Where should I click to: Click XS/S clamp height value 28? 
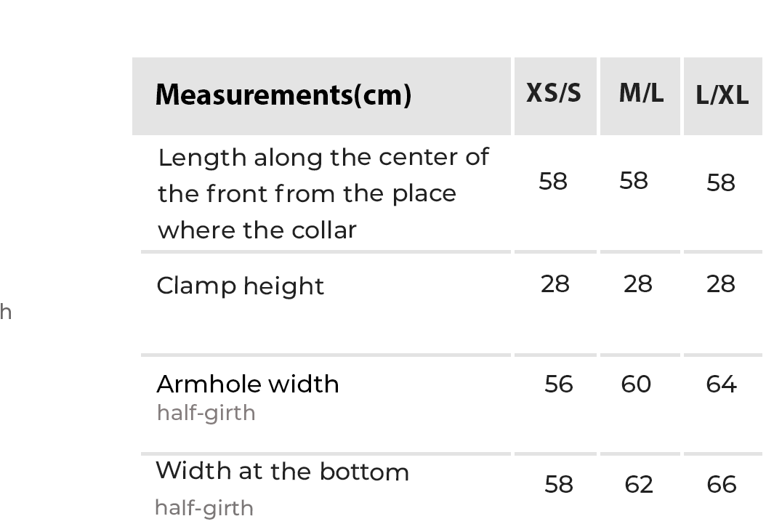[555, 283]
